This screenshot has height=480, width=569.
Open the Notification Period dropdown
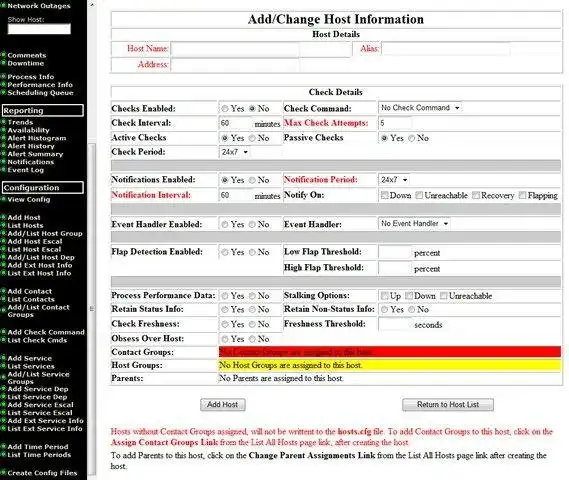point(394,180)
